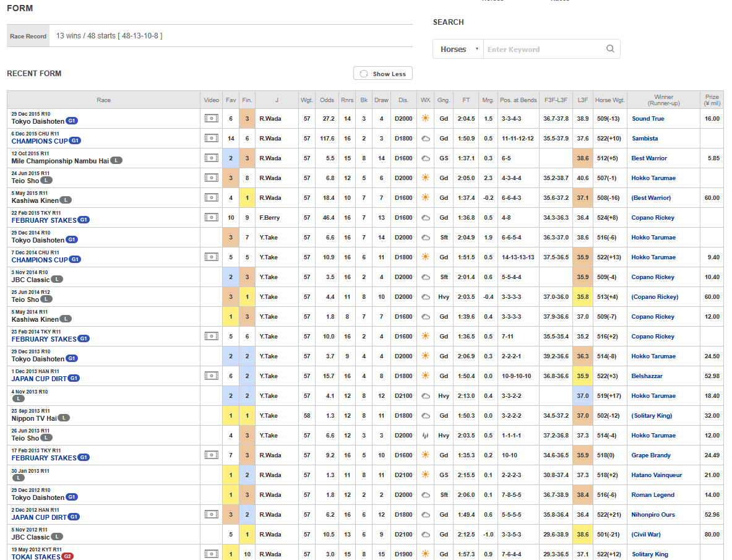Click the Odds column header
The height and width of the screenshot is (560, 732).
327,100
